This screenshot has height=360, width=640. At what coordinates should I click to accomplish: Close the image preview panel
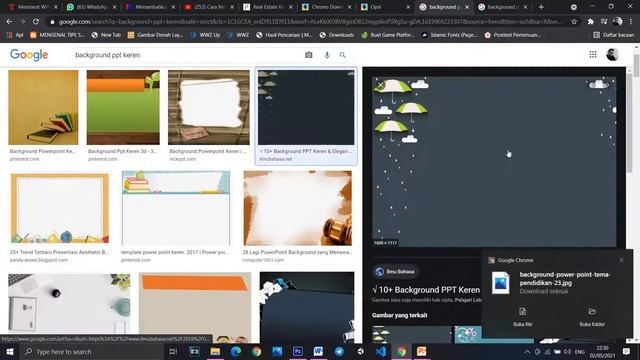[x=380, y=85]
